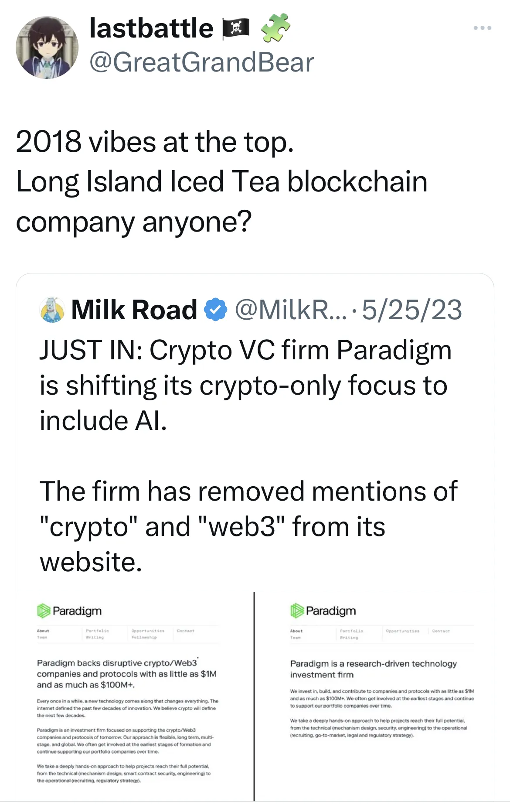Click the Team nav item in the right screenshot
The image size is (510, 812).
click(x=295, y=637)
